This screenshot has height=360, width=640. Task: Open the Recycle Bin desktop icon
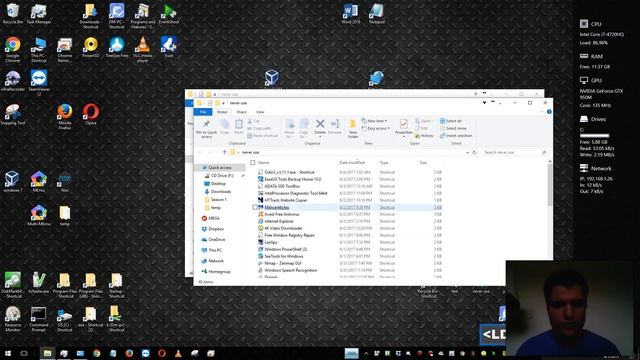(x=12, y=13)
